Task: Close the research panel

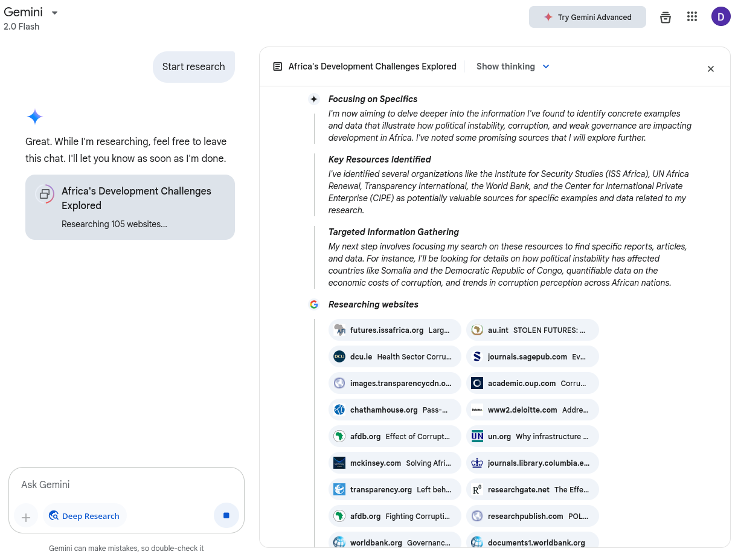Action: (711, 69)
